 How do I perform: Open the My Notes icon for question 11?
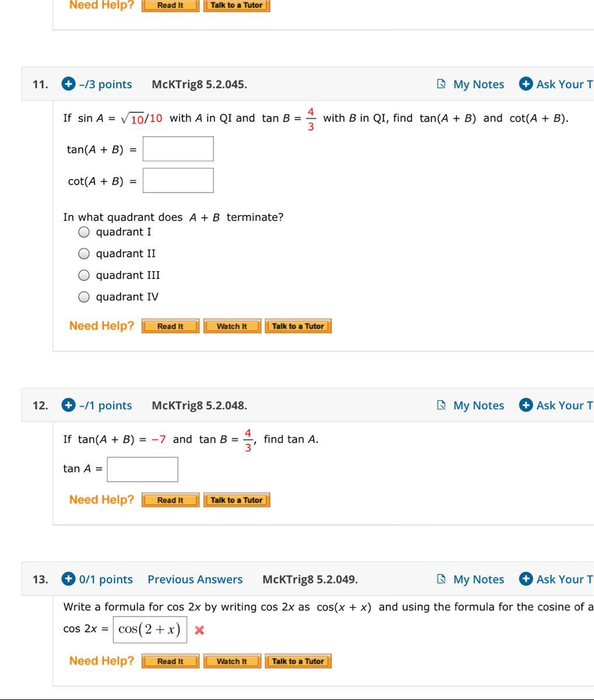[x=441, y=84]
